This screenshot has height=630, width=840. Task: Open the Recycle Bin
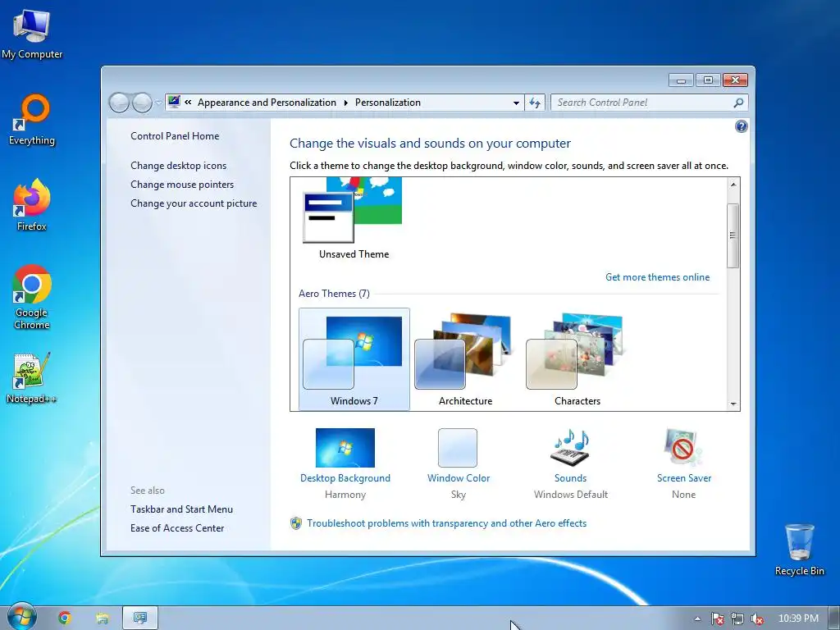799,550
